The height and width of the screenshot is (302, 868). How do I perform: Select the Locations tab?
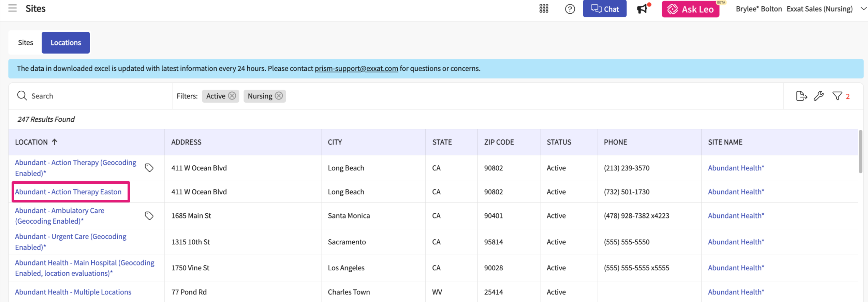(x=66, y=43)
